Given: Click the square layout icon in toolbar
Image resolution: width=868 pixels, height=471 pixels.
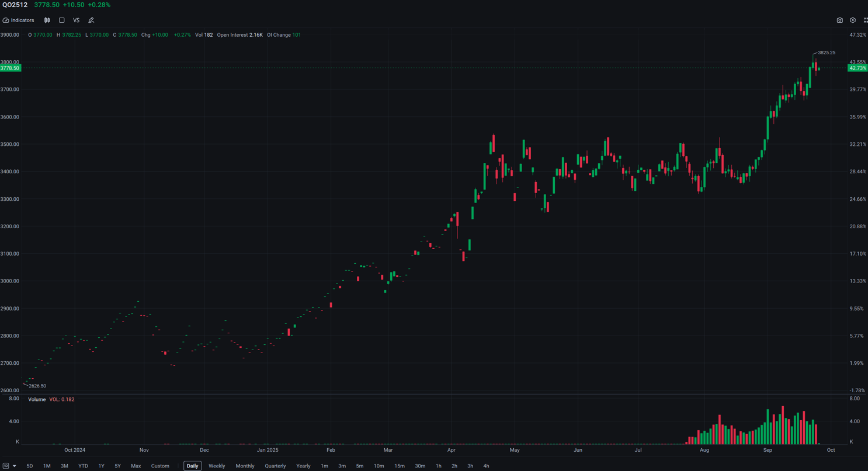Looking at the screenshot, I should pyautogui.click(x=62, y=20).
